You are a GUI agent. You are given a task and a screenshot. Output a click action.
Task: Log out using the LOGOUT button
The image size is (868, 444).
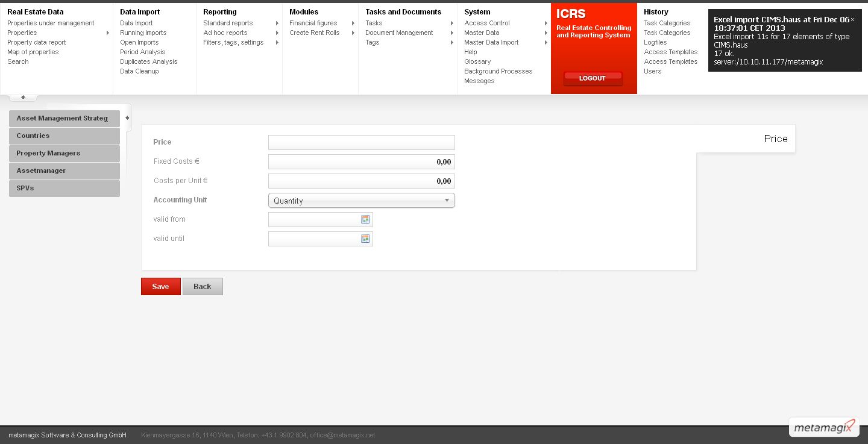point(593,78)
